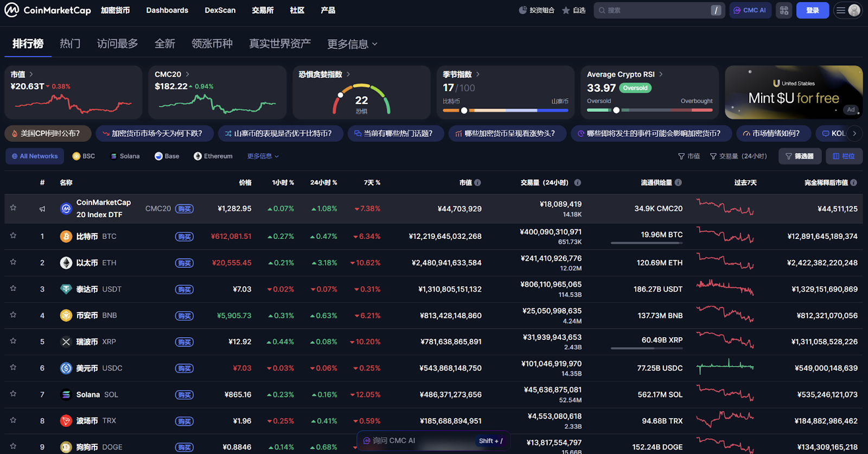Viewport: 868px width, 454px height.
Task: Focus the 搜索 search field
Action: click(658, 10)
